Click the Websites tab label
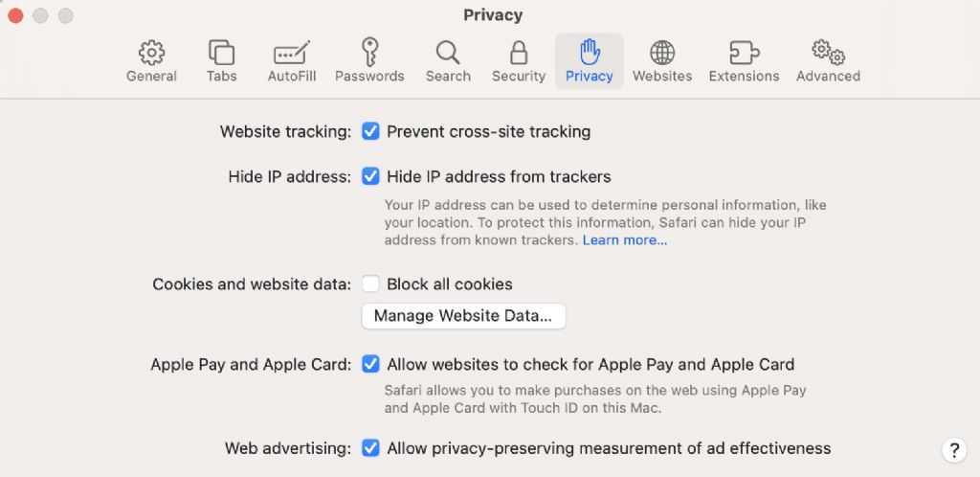Image resolution: width=980 pixels, height=477 pixels. pyautogui.click(x=662, y=77)
